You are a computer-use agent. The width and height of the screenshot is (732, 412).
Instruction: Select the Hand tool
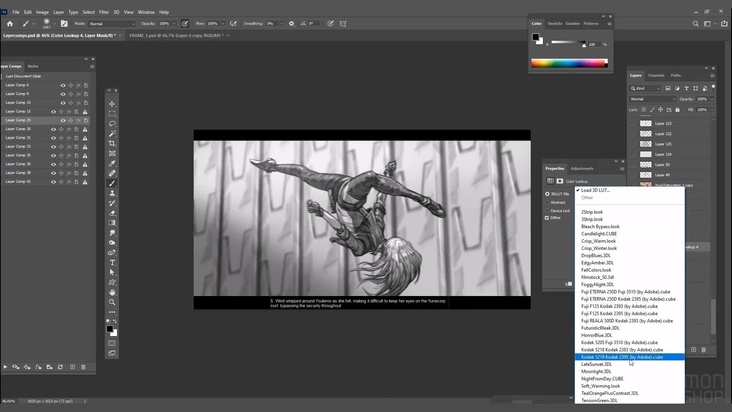click(112, 292)
